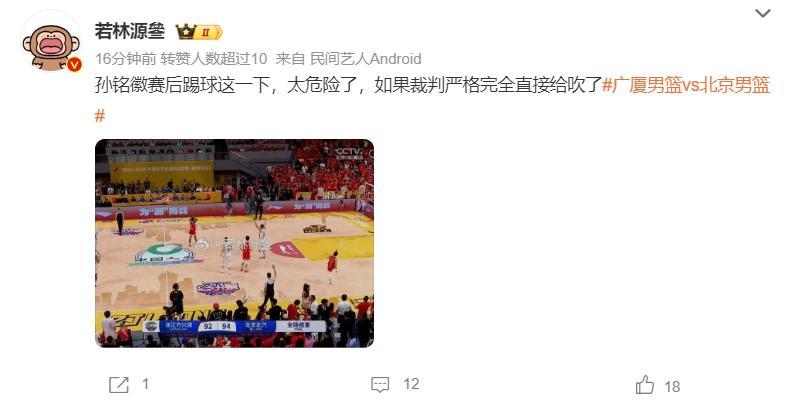The height and width of the screenshot is (408, 790).
Task: Click the repost share icon
Action: point(119,385)
